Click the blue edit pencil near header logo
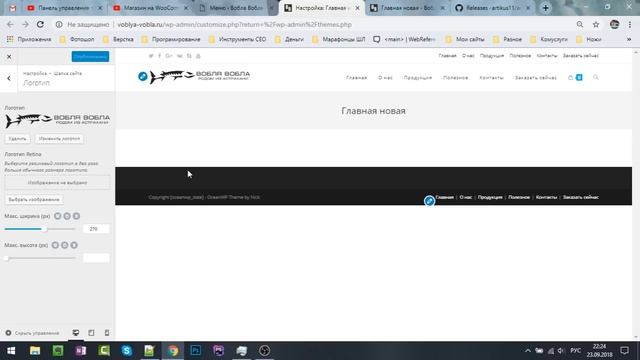This screenshot has width=640, height=360. pos(143,76)
